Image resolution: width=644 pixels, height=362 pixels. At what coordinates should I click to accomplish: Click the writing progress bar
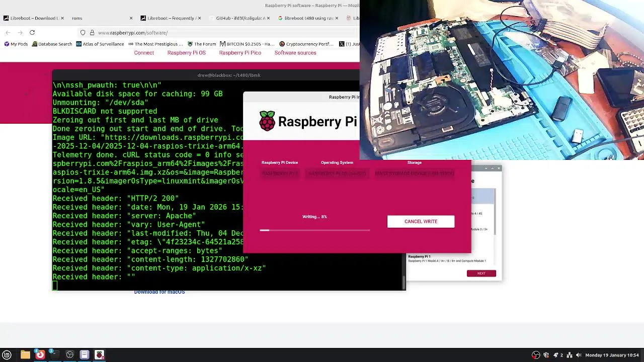point(315,230)
